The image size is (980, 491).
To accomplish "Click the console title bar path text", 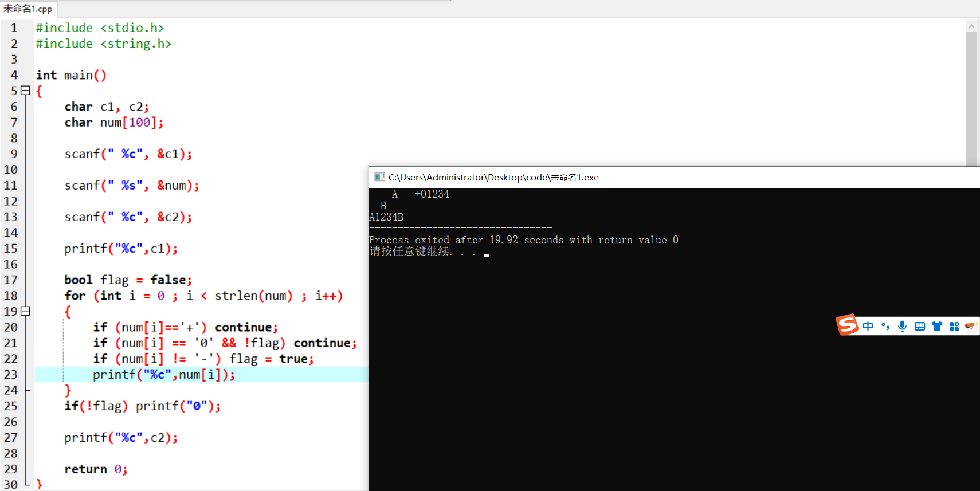I will (493, 177).
